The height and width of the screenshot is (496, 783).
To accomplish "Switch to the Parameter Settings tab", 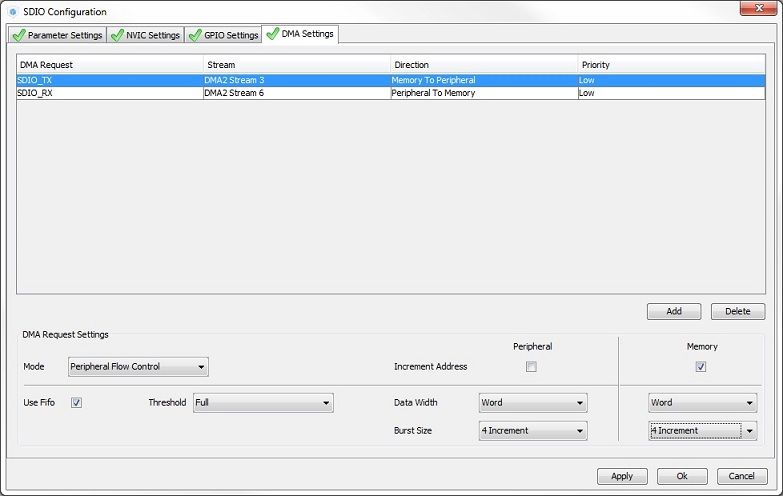I will pos(57,35).
